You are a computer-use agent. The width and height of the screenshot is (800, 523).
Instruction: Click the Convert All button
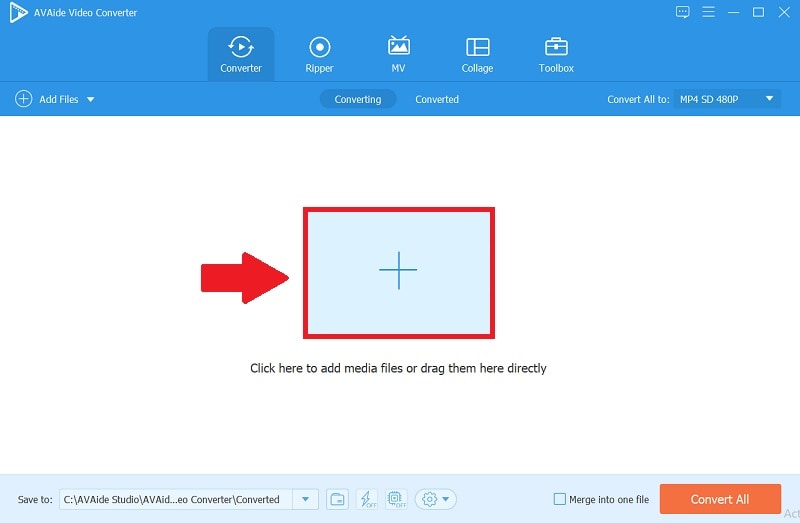tap(720, 499)
